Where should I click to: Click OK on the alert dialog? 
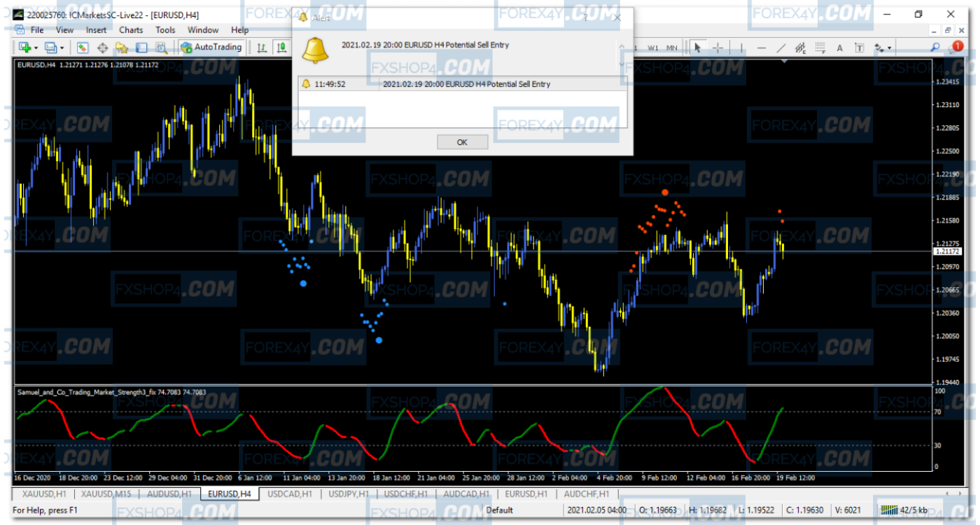pos(462,142)
